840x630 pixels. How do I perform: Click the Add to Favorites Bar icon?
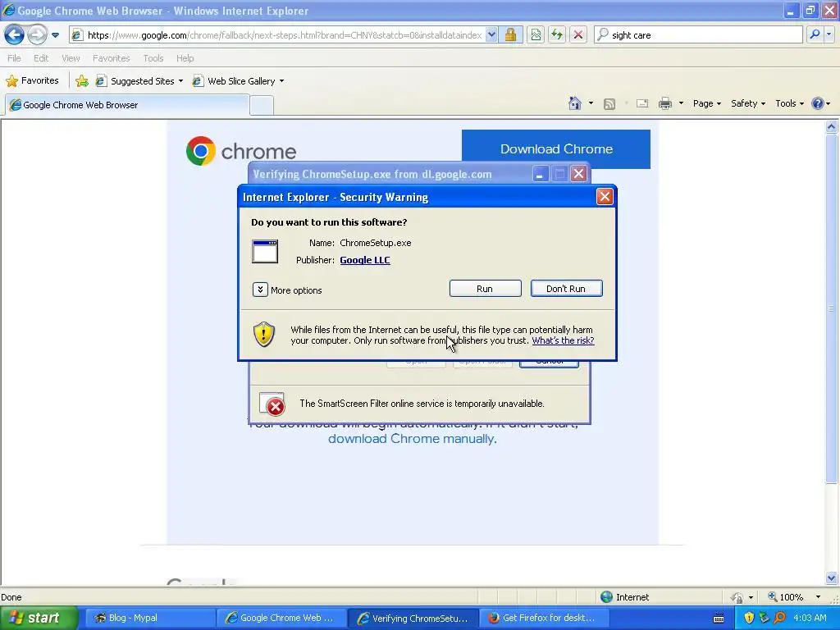(82, 81)
